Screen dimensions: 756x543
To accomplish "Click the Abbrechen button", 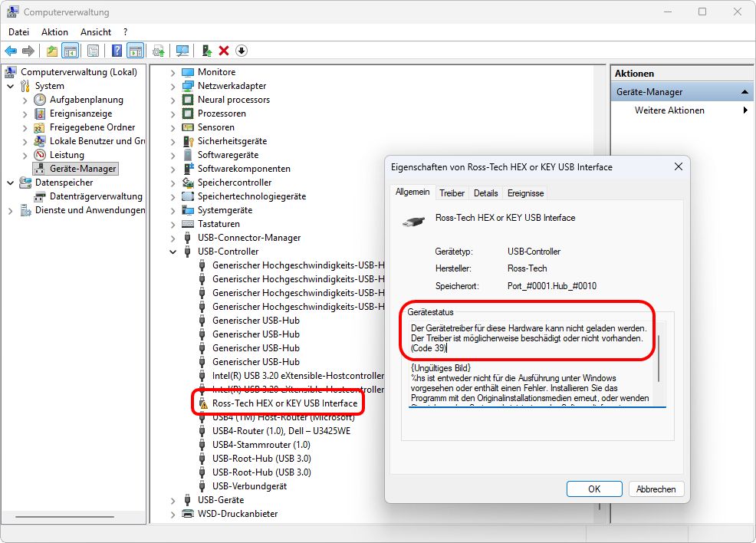I will coord(656,489).
